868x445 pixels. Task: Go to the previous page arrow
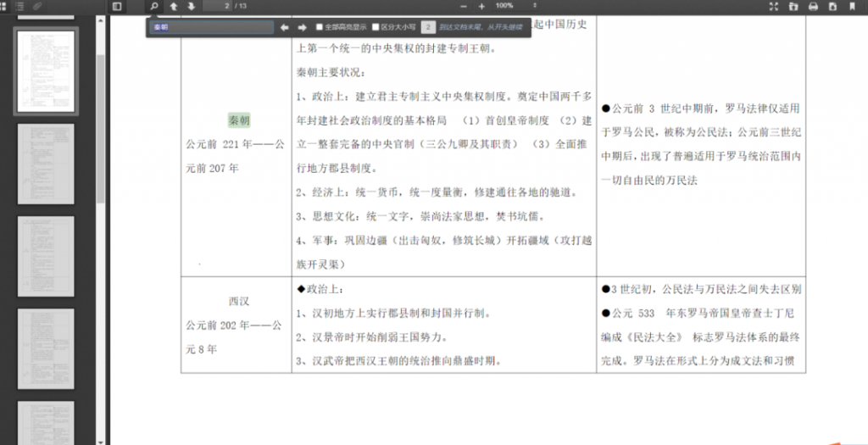(173, 6)
